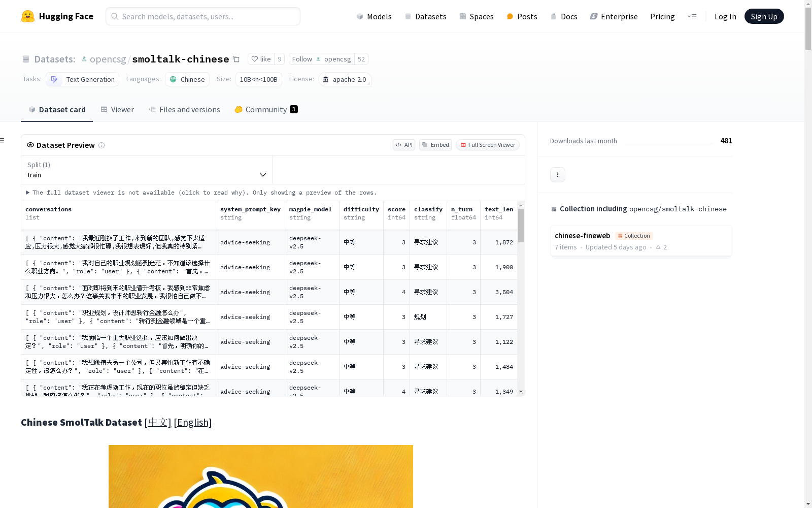Click the Log In link

(x=725, y=16)
